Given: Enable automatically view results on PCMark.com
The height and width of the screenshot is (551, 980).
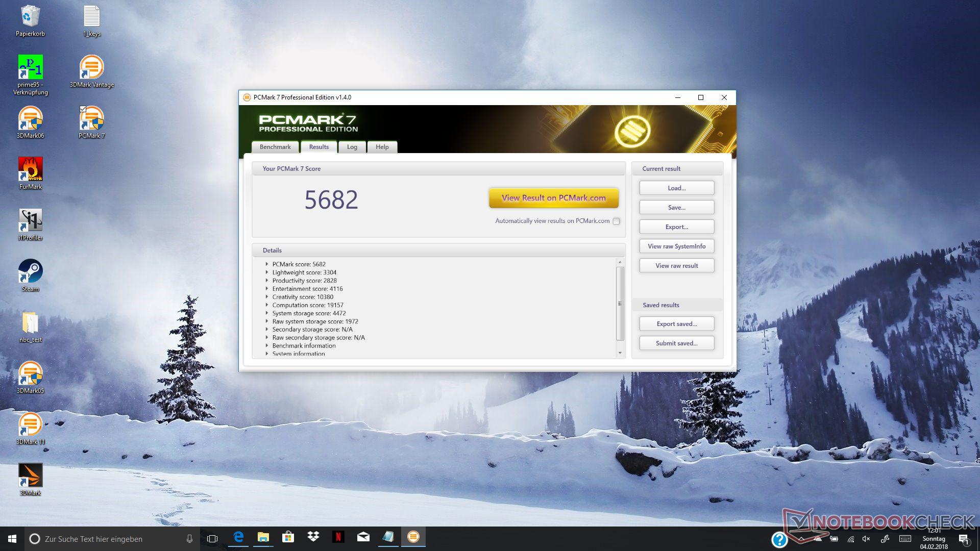Looking at the screenshot, I should pyautogui.click(x=616, y=221).
